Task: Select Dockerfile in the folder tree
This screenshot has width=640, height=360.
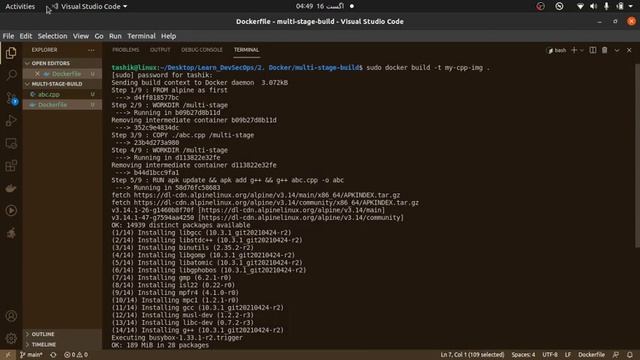Action: click(x=62, y=105)
